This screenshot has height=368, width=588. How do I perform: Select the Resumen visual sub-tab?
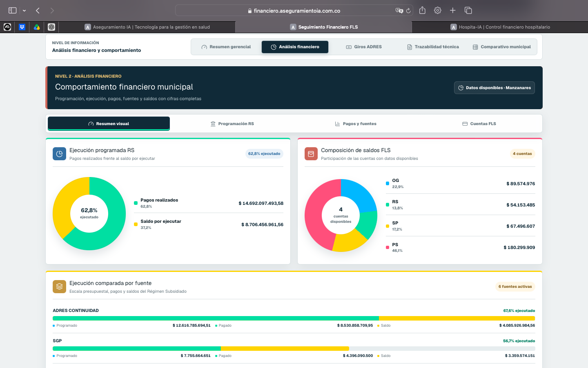coord(109,123)
